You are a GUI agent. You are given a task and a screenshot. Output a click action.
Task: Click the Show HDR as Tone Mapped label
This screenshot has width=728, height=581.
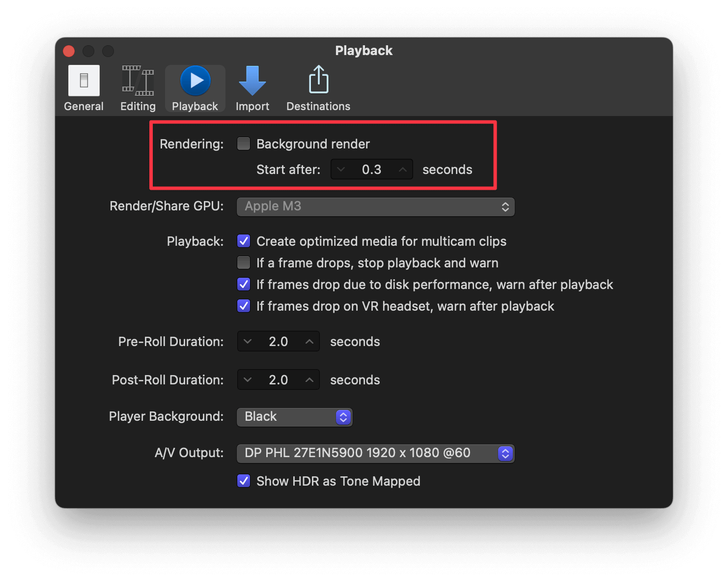tap(338, 481)
